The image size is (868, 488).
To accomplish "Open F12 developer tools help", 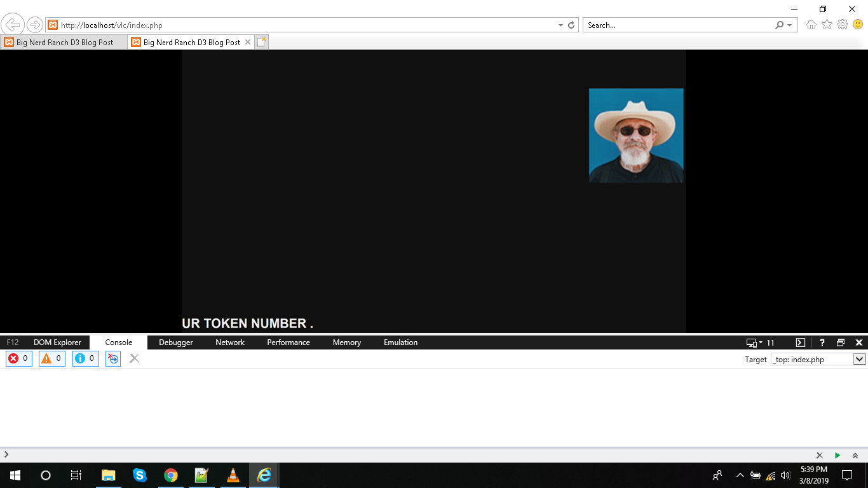I will click(x=822, y=342).
